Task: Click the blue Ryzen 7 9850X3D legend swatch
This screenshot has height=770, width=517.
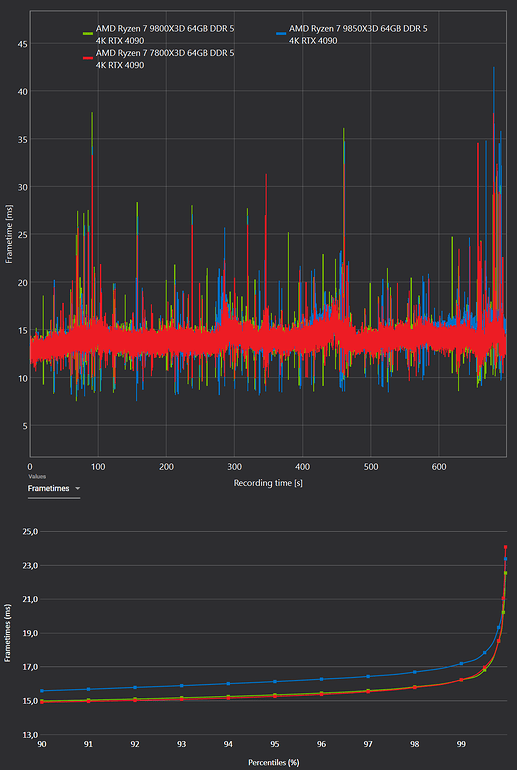Action: click(x=280, y=33)
